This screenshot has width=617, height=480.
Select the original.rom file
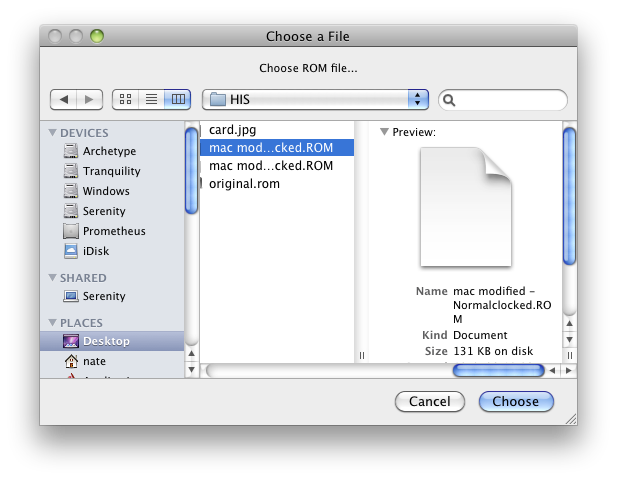277,184
